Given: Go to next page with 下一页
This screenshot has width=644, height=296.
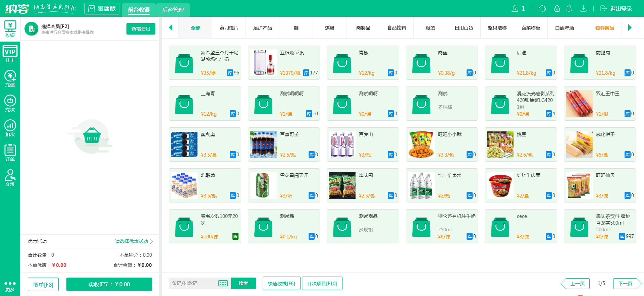Looking at the screenshot, I should pos(625,283).
